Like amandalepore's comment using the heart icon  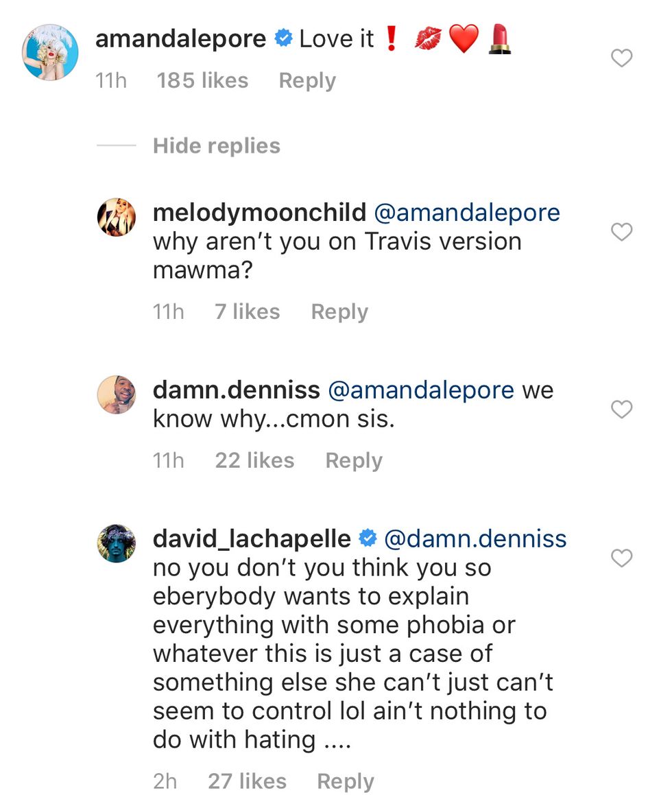(621, 59)
